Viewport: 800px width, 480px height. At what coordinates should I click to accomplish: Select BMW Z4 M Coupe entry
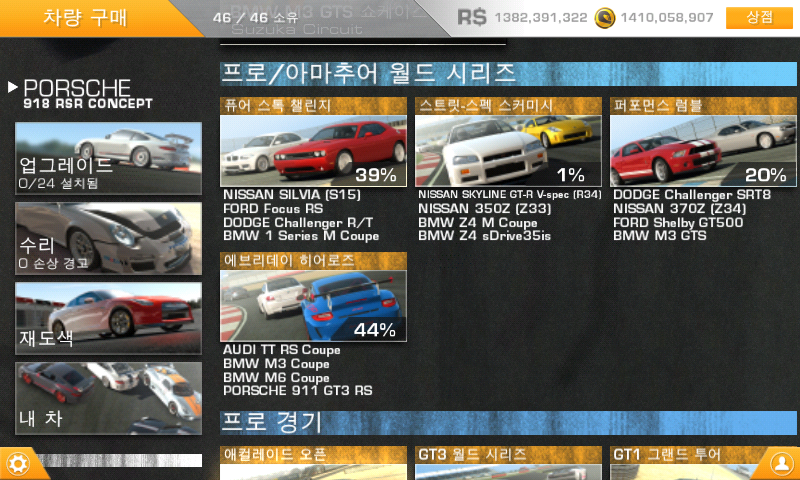point(478,223)
